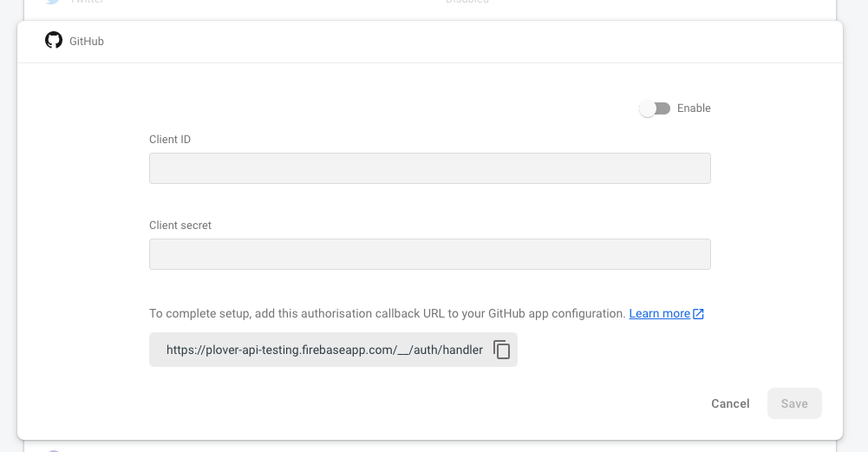Open the Learn more link

(659, 313)
